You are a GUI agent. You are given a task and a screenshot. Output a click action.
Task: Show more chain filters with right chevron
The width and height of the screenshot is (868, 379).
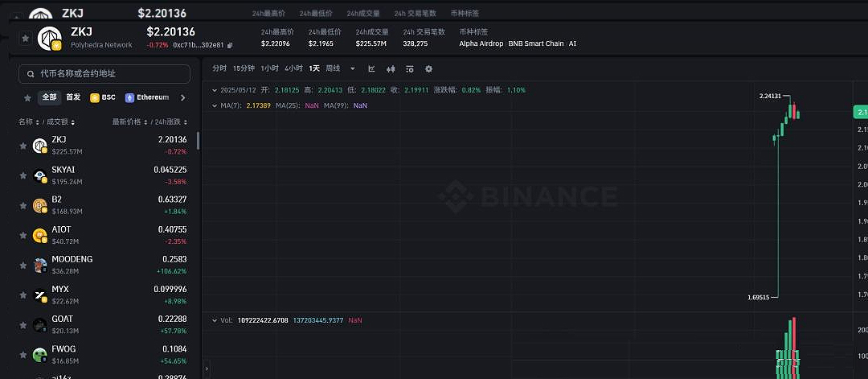point(182,97)
